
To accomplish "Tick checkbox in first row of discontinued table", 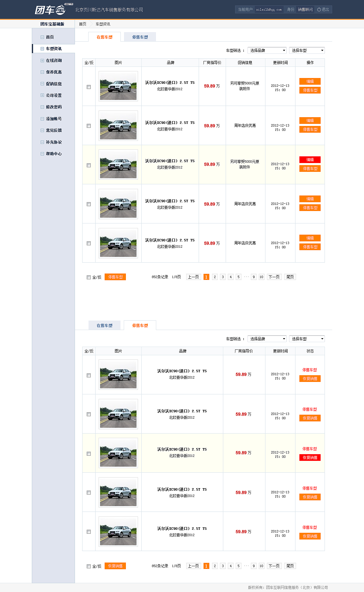I will click(x=89, y=375).
